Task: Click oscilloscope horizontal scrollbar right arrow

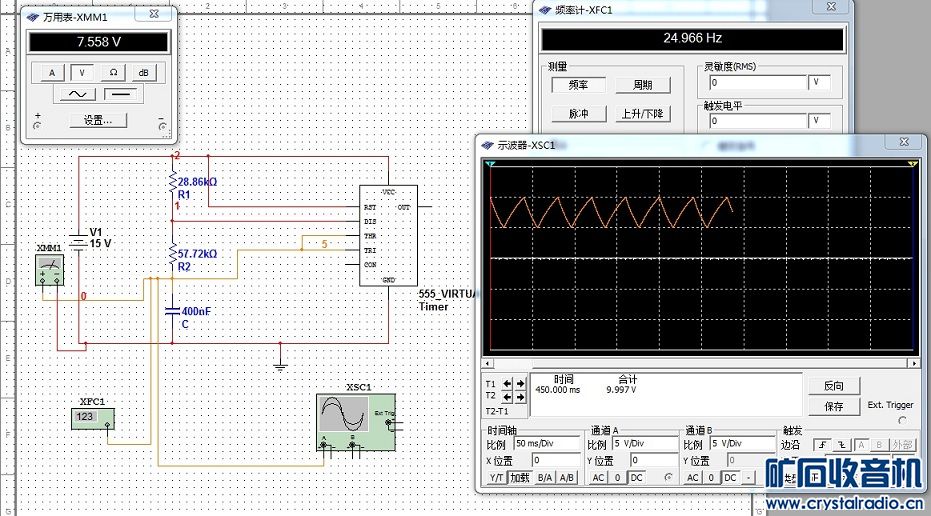Action: point(912,363)
